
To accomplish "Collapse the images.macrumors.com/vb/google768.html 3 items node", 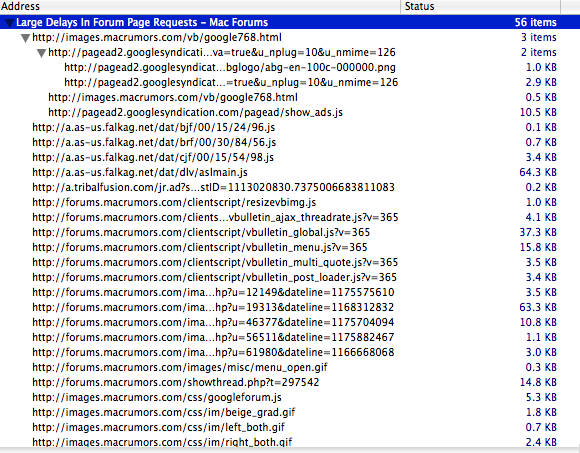I will [x=25, y=38].
